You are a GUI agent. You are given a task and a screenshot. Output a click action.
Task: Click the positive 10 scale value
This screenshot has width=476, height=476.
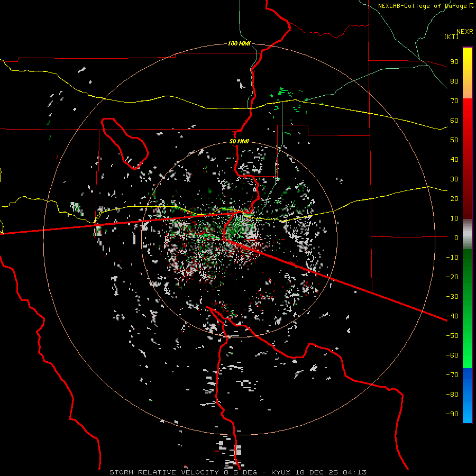click(x=454, y=218)
